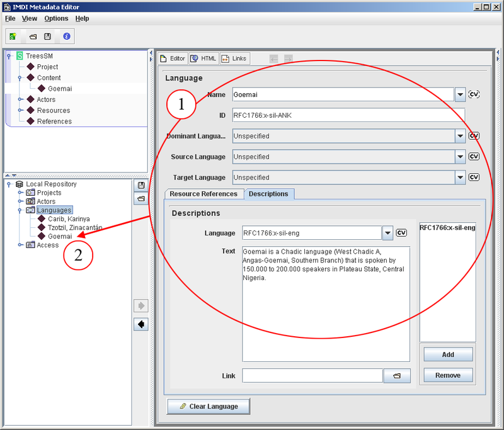Click the open file toolbar icon
The image size is (504, 430).
pyautogui.click(x=33, y=37)
